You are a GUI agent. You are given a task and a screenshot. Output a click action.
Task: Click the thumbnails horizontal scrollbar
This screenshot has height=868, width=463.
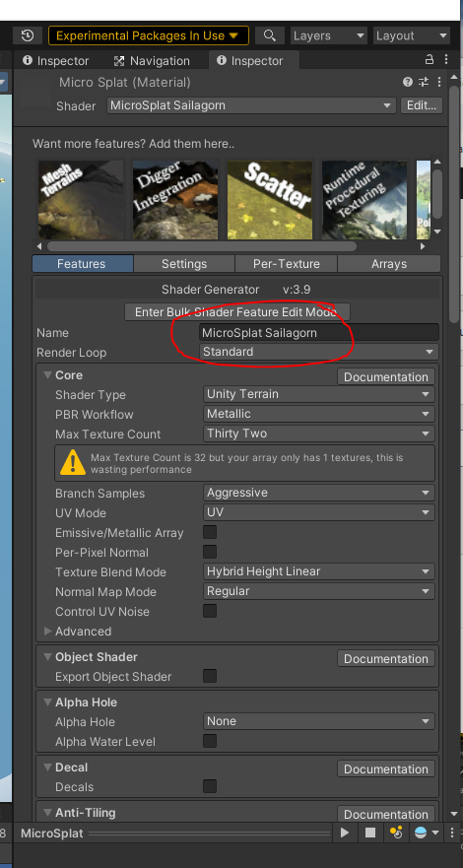pos(202,246)
